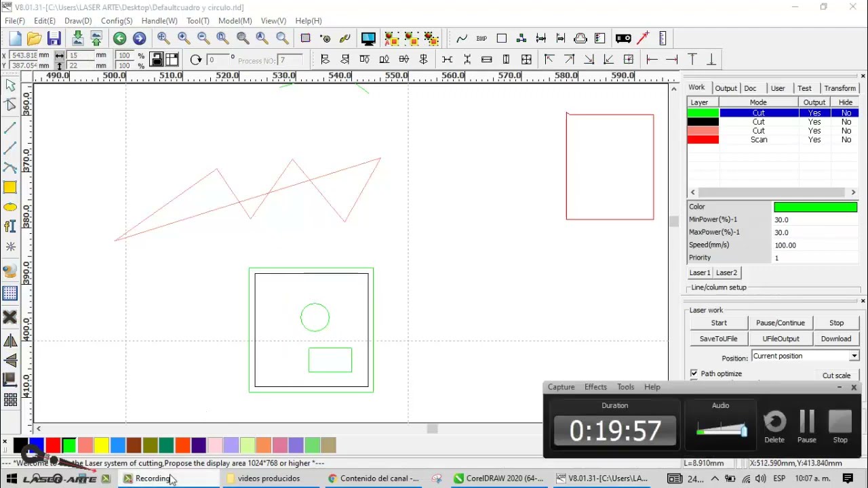This screenshot has height=488, width=868.
Task: Click the Export icon
Action: (x=96, y=39)
